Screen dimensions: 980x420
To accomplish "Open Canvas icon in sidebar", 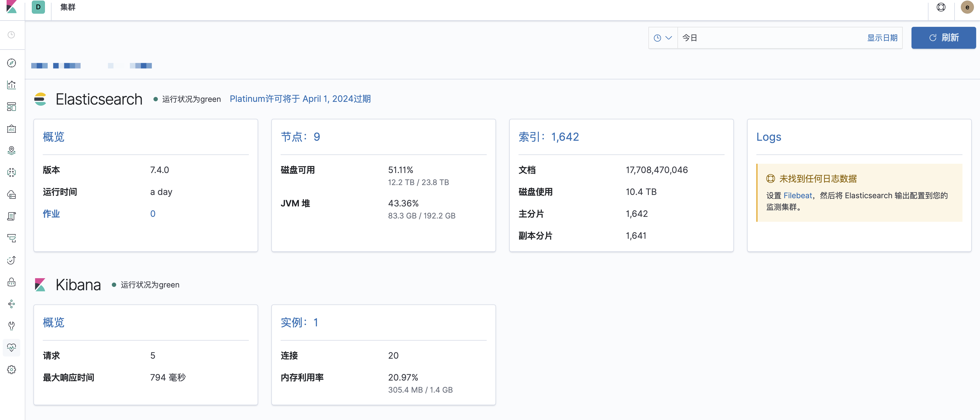I will [12, 129].
